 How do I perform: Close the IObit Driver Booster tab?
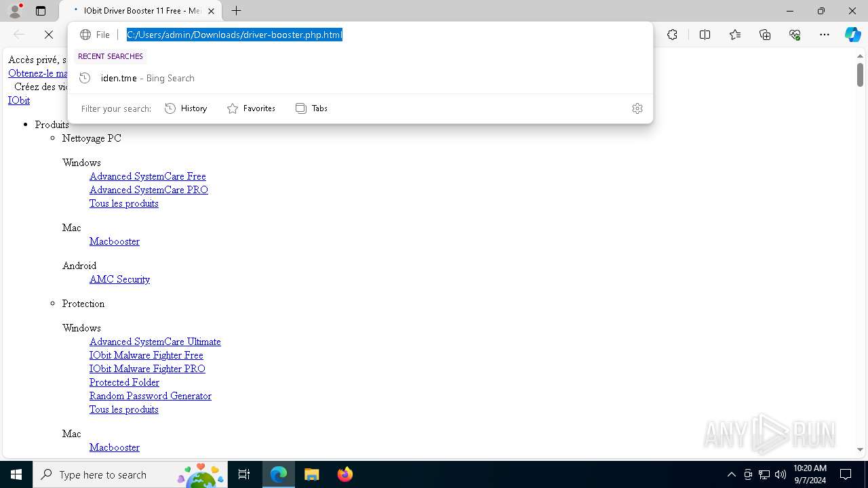[212, 11]
